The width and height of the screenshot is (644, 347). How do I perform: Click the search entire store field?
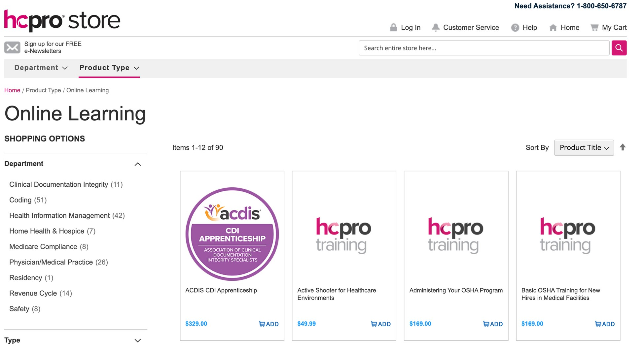pyautogui.click(x=484, y=48)
